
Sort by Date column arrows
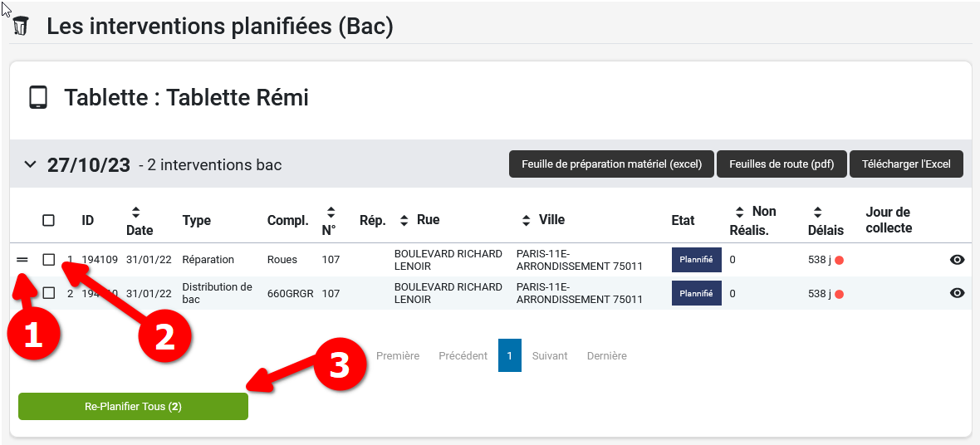point(136,213)
